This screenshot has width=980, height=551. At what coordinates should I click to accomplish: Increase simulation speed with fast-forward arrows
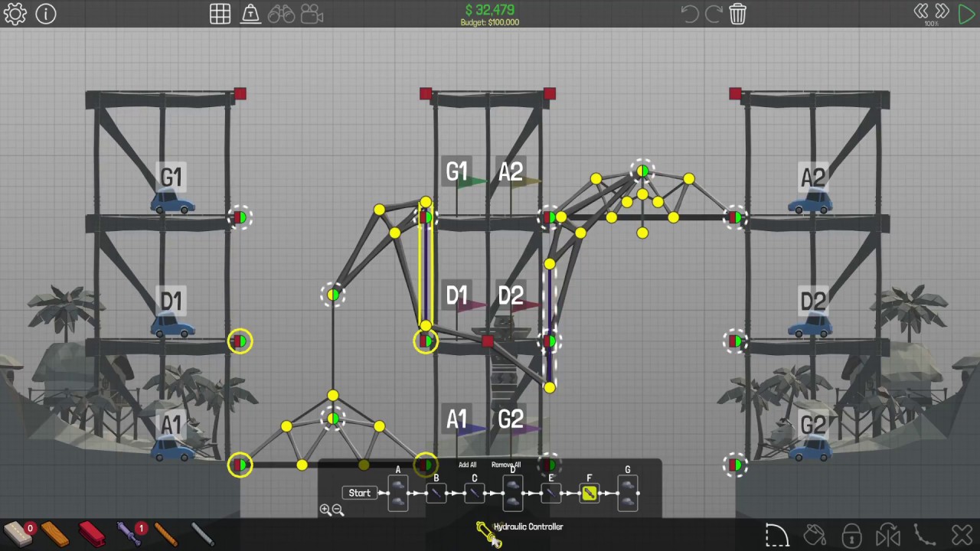coord(942,11)
